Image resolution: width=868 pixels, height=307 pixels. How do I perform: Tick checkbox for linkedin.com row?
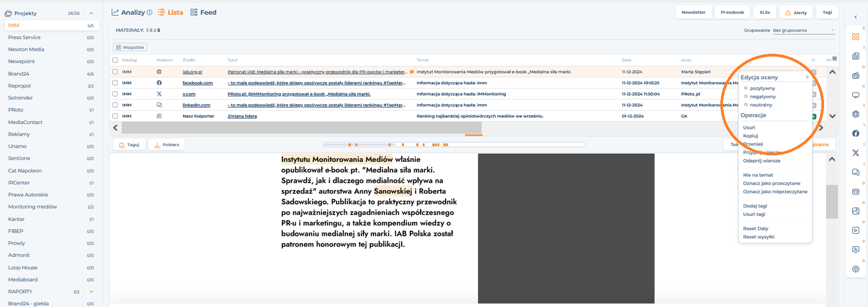115,105
